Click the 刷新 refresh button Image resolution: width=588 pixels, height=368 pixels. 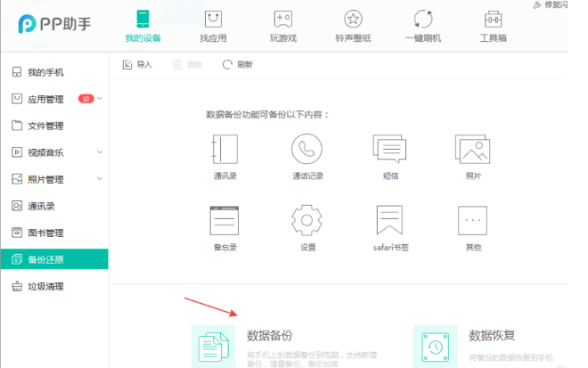(x=238, y=64)
